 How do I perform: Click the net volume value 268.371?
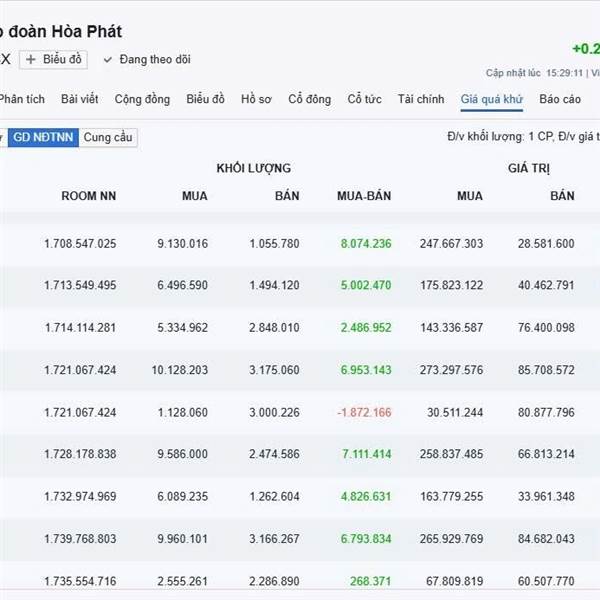pyautogui.click(x=371, y=581)
